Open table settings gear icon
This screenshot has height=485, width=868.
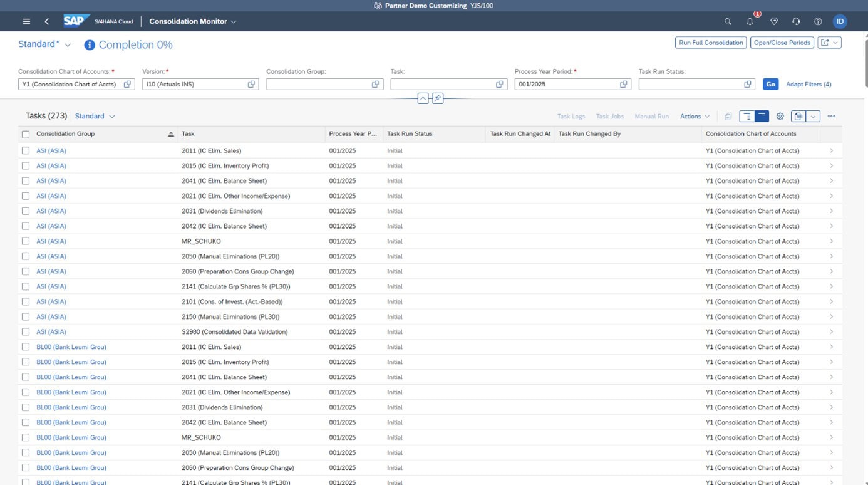point(780,116)
